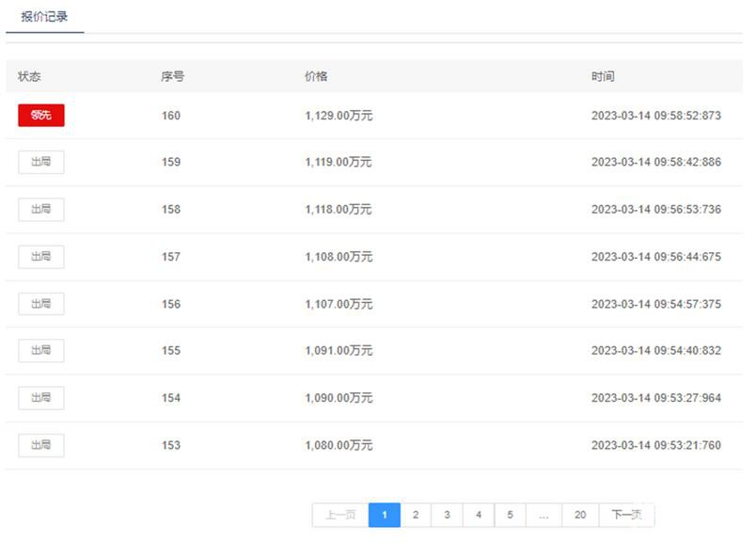This screenshot has width=756, height=542.
Task: Click 出局 badge for bid 158
Action: tap(40, 209)
